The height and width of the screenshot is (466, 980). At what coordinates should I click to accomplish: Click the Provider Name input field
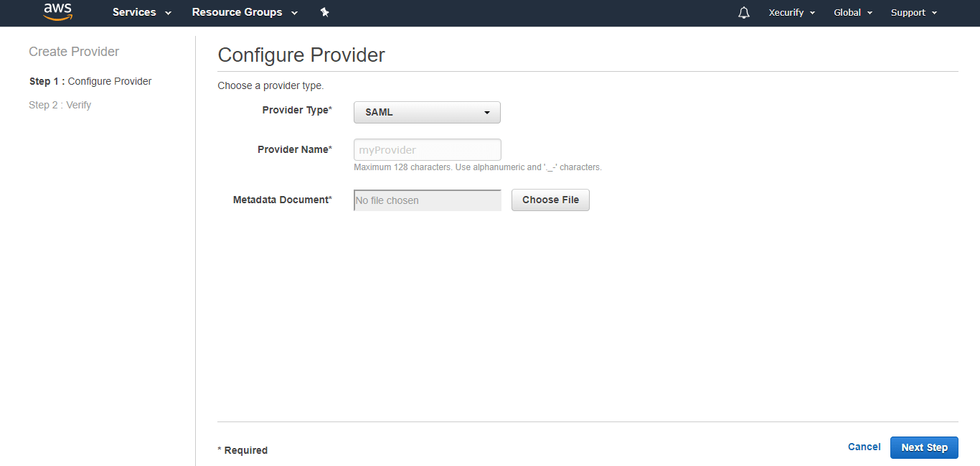(x=427, y=149)
